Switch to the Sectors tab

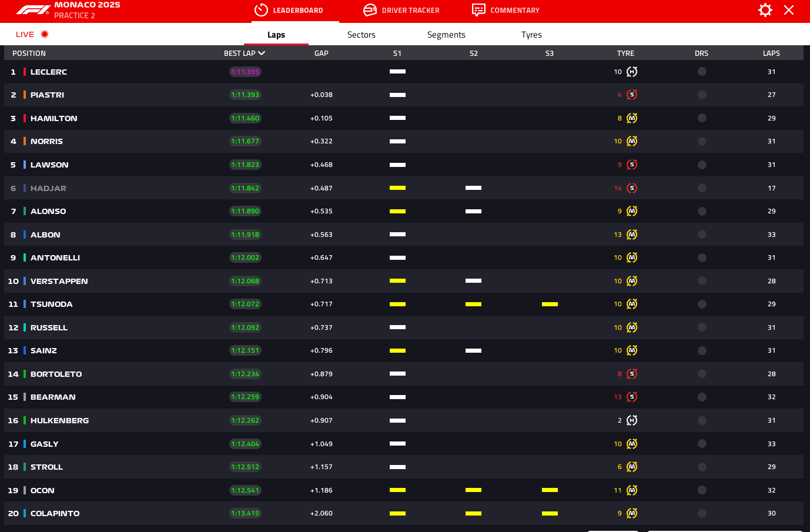click(x=362, y=35)
